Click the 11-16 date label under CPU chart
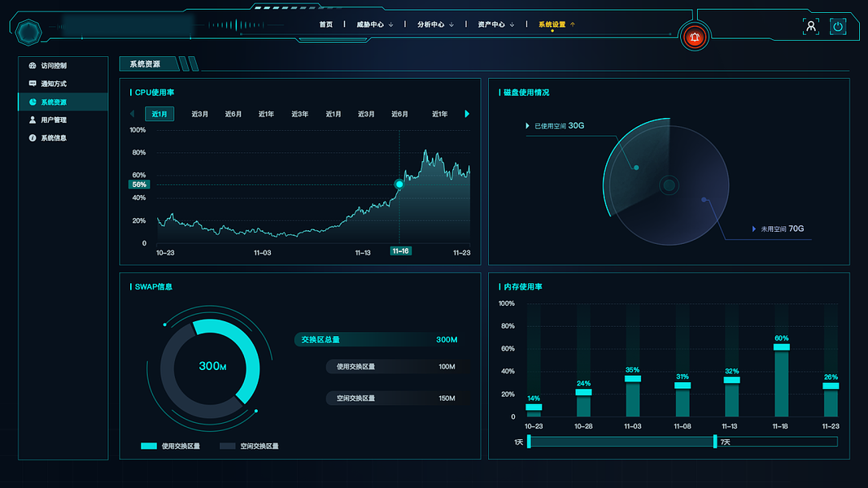This screenshot has height=488, width=868. click(x=400, y=251)
